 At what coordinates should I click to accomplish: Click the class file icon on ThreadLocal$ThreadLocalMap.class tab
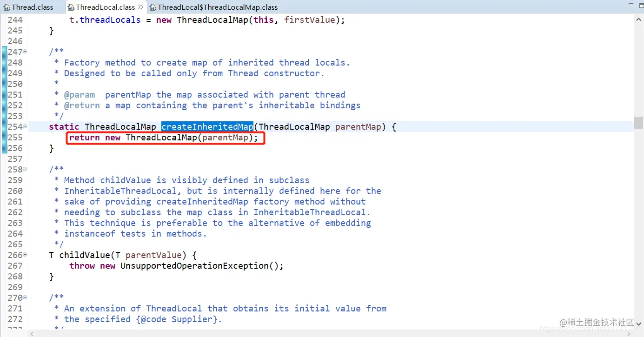coord(153,7)
